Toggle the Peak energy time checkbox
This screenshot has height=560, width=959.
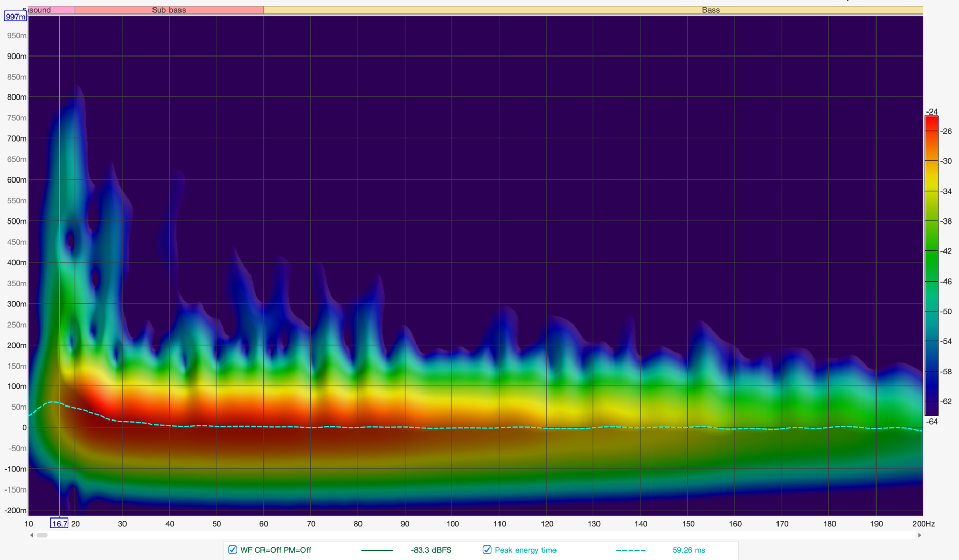(x=487, y=550)
